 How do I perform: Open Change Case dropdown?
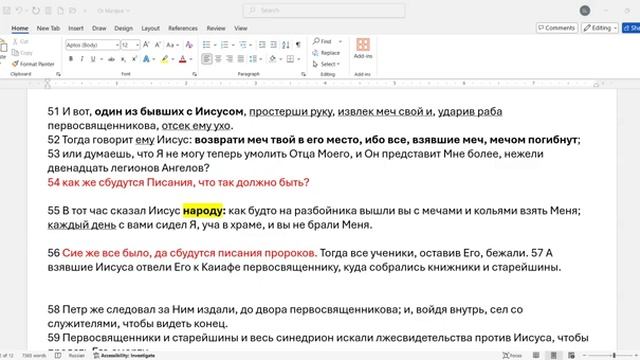point(172,44)
